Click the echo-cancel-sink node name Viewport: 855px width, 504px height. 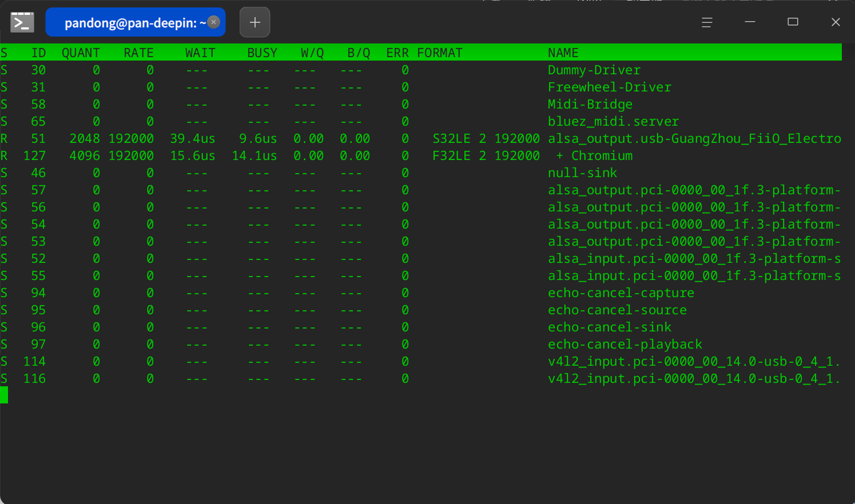[610, 327]
